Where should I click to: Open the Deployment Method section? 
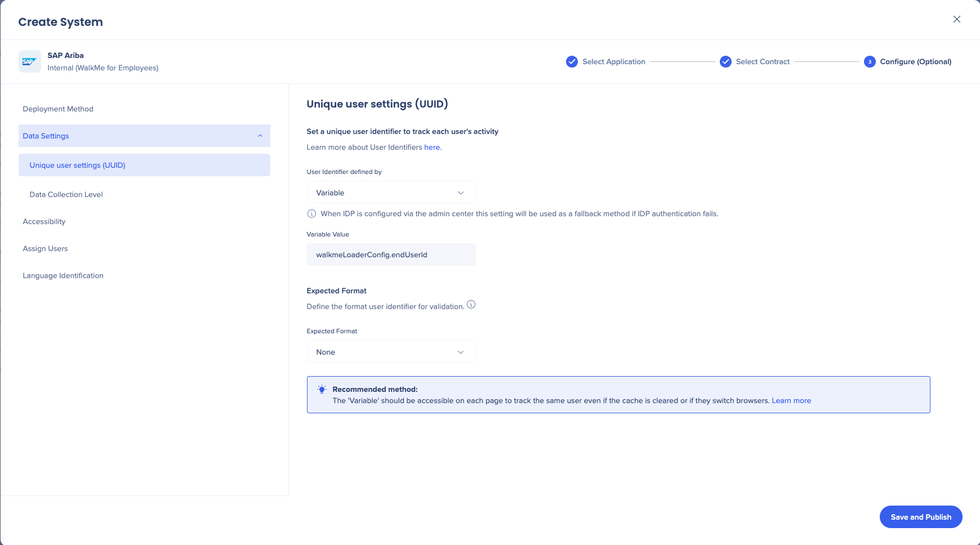tap(58, 109)
